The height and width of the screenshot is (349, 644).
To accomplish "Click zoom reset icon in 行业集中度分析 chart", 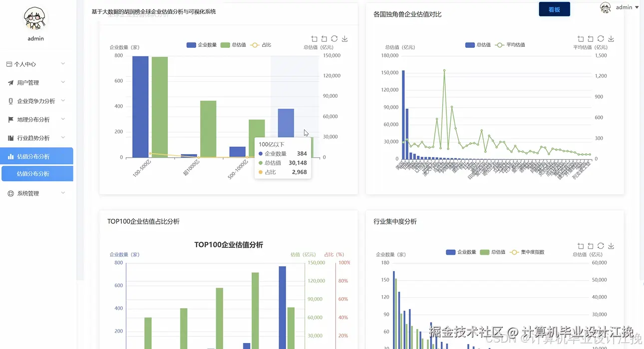I will 591,246.
